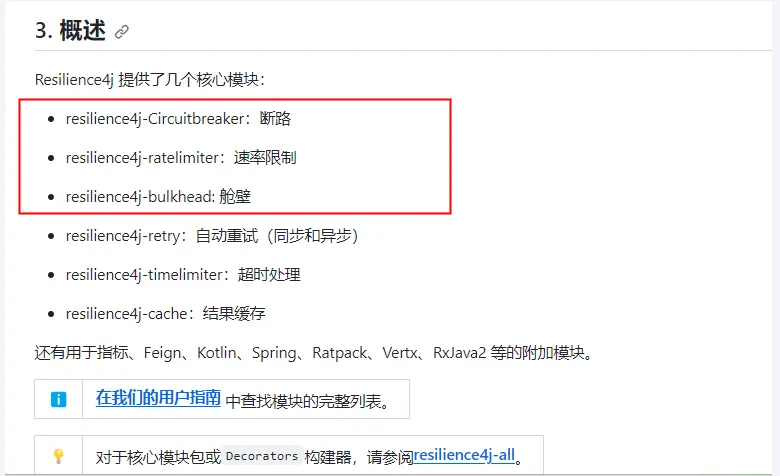Click the anchor link icon beside 概述 heading

(122, 31)
